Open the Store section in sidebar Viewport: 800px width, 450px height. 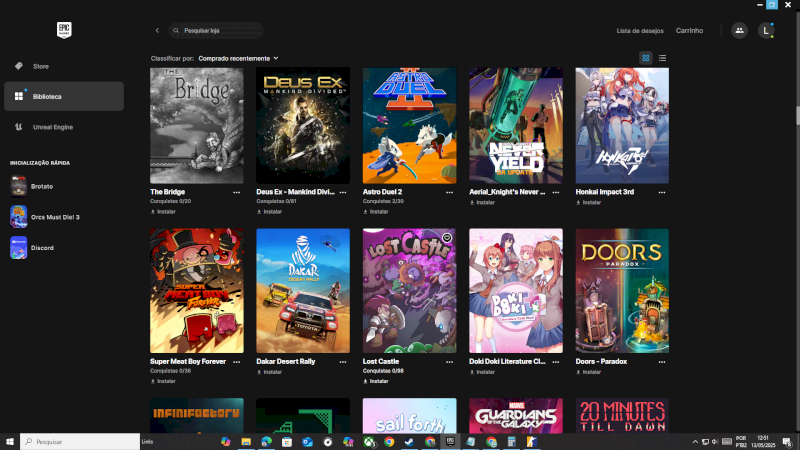[40, 66]
